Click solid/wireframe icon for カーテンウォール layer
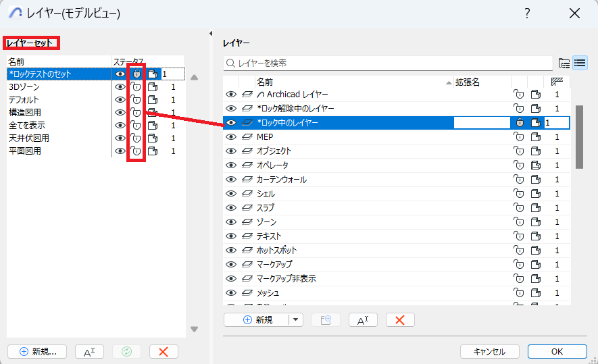Screen dimensions: 598x364 (536, 179)
